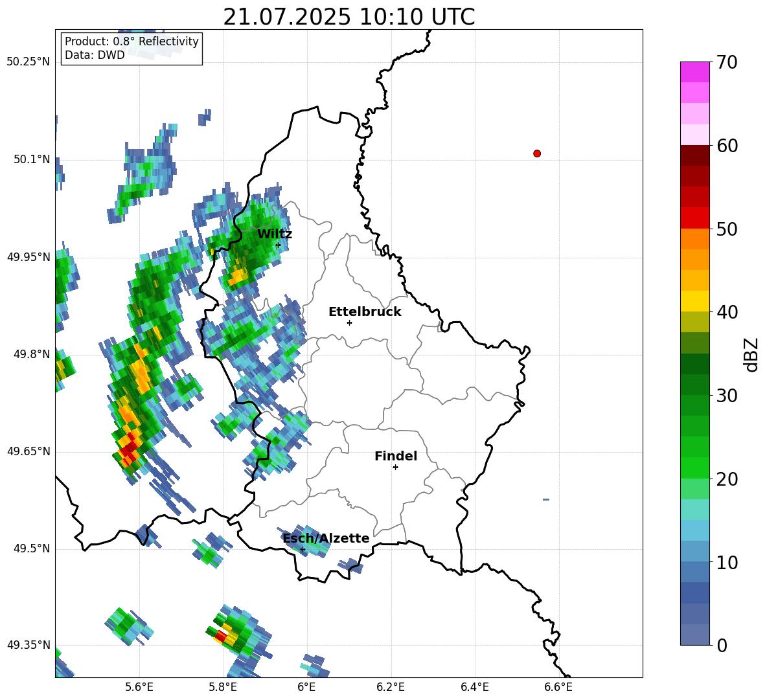Click the orange reflectivity core south of Wiltz
767x700 pixels.
[239, 277]
